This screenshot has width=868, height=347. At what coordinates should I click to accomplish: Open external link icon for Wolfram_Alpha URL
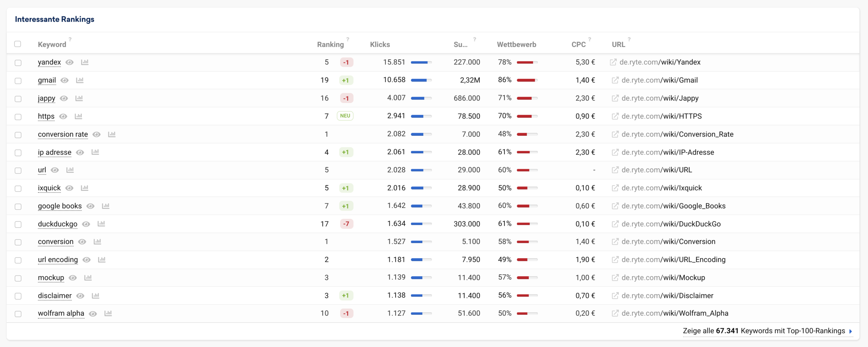click(x=615, y=313)
